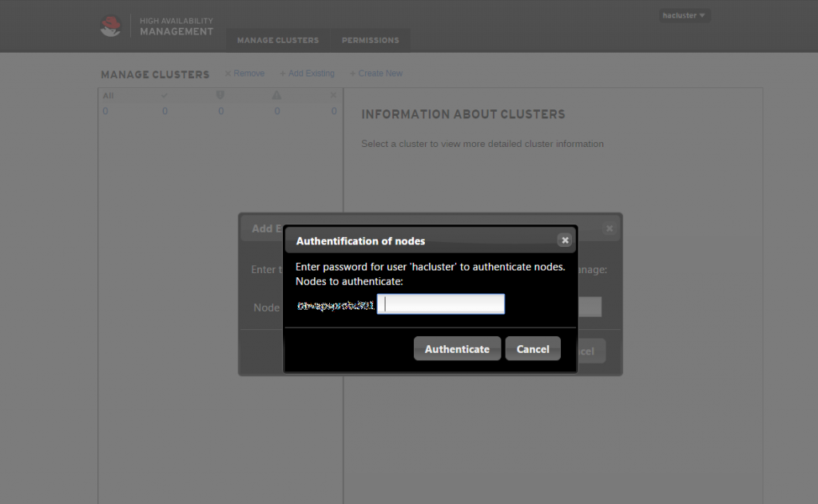Select the shield error status icon
The height and width of the screenshot is (504, 818).
tap(220, 95)
